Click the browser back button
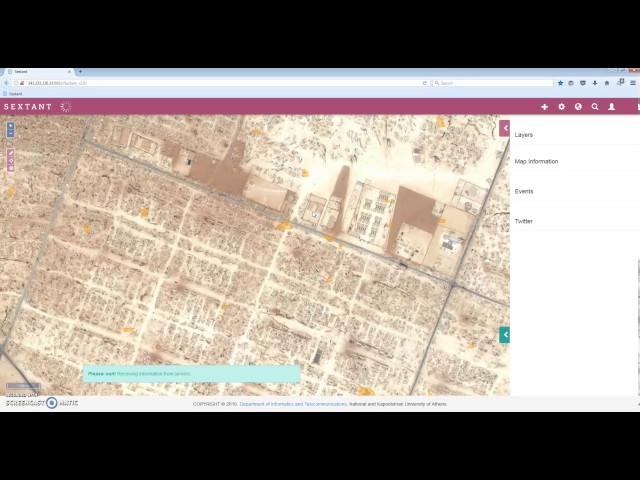This screenshot has height=480, width=640. click(x=7, y=83)
